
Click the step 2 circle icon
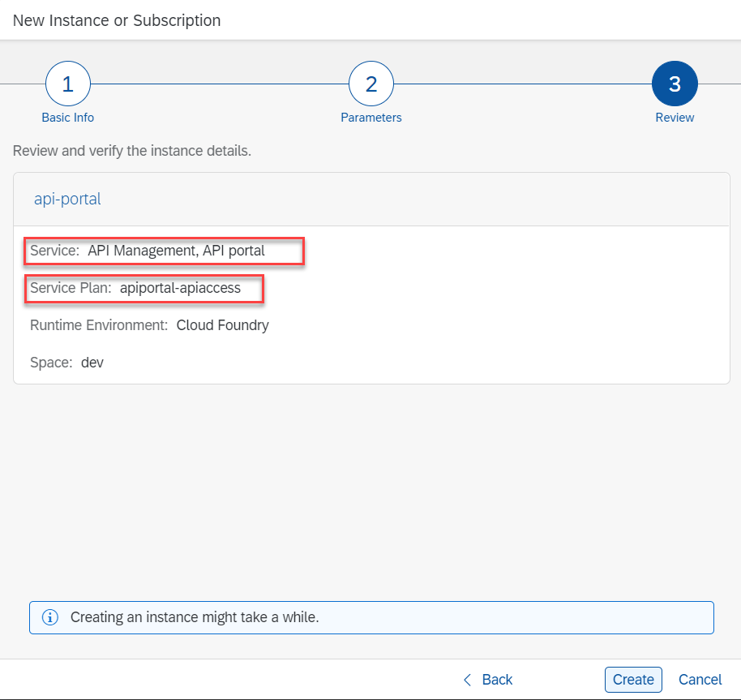click(x=370, y=84)
